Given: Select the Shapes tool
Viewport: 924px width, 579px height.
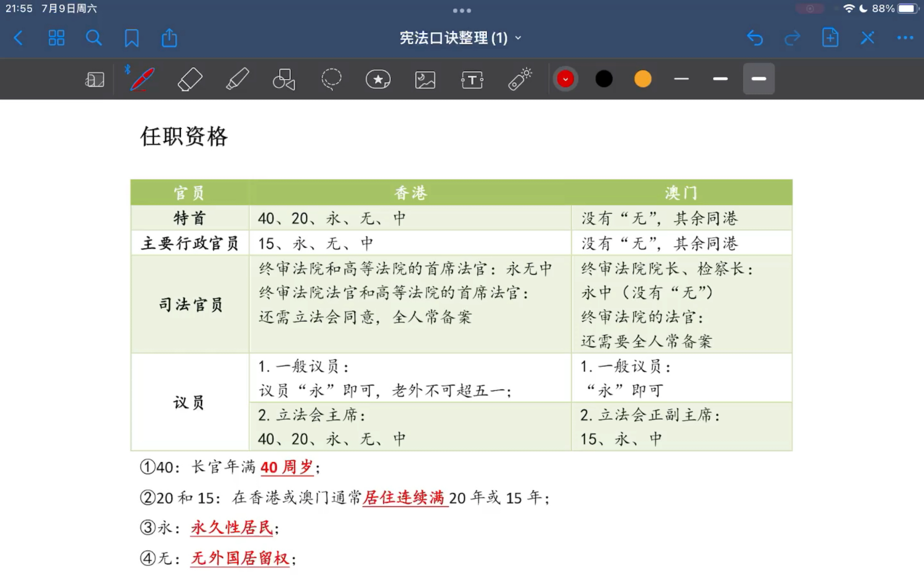Looking at the screenshot, I should (x=284, y=79).
